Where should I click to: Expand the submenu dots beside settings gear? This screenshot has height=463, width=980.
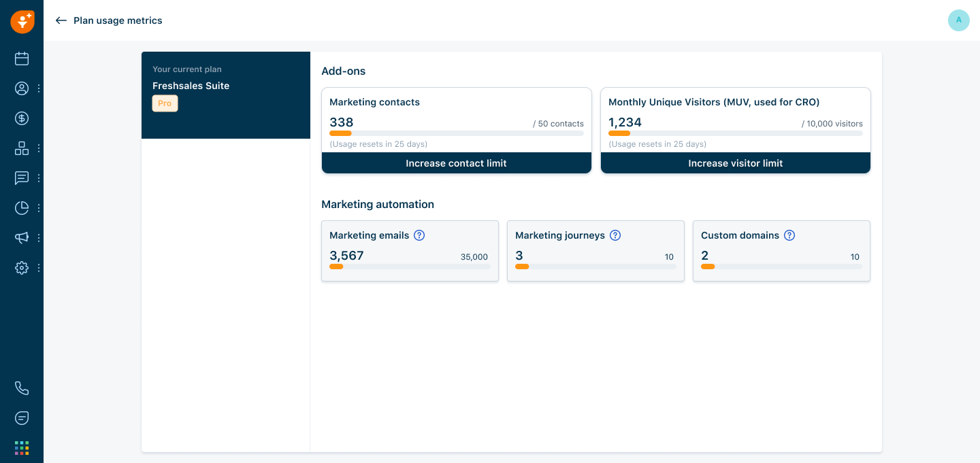(x=39, y=268)
